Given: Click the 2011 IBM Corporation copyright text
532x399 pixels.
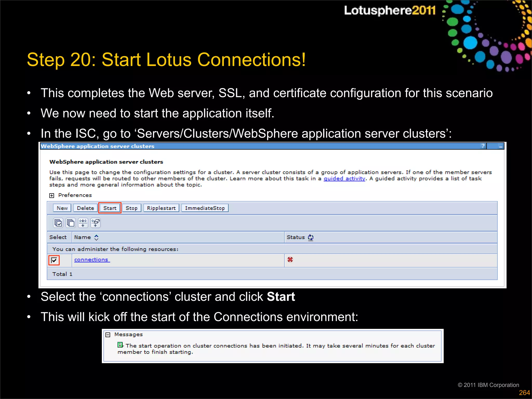Looking at the screenshot, I should [x=488, y=385].
